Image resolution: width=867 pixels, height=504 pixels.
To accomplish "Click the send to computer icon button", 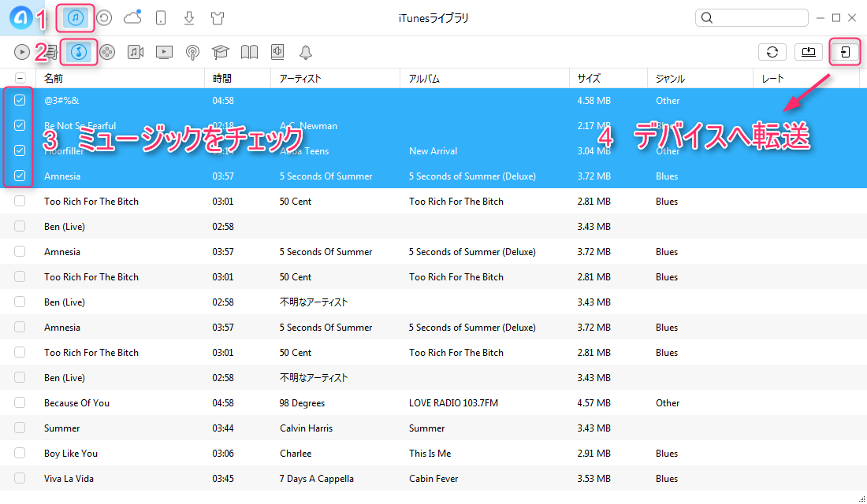I will pos(809,52).
